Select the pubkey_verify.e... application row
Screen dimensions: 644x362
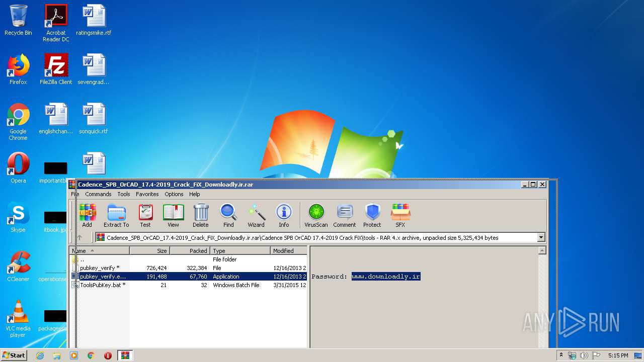[x=189, y=277]
